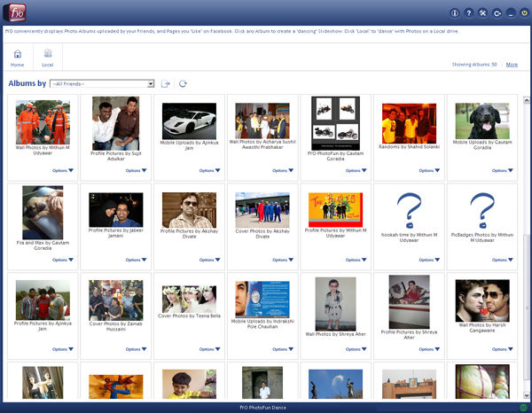Expand Options for Wall Photos by Mithun M Udyawar
This screenshot has width=532, height=413.
(x=63, y=170)
